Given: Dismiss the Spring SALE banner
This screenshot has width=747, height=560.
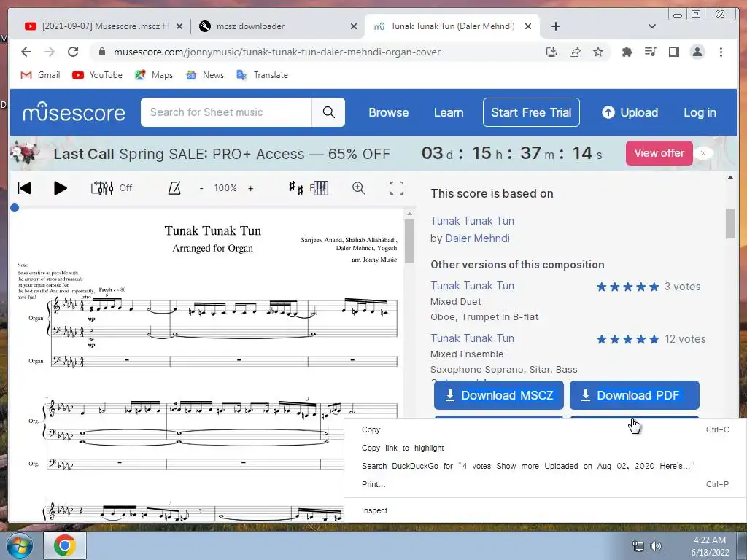Looking at the screenshot, I should pyautogui.click(x=703, y=153).
